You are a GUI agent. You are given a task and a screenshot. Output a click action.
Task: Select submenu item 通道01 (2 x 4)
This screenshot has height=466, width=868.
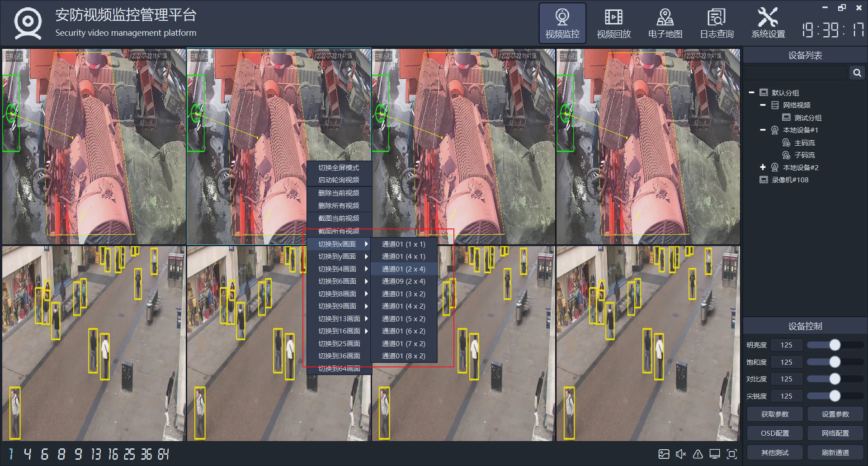coord(404,269)
